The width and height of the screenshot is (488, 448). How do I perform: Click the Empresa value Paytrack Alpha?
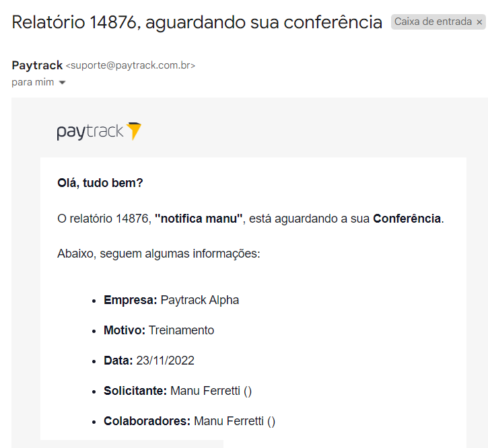[200, 300]
